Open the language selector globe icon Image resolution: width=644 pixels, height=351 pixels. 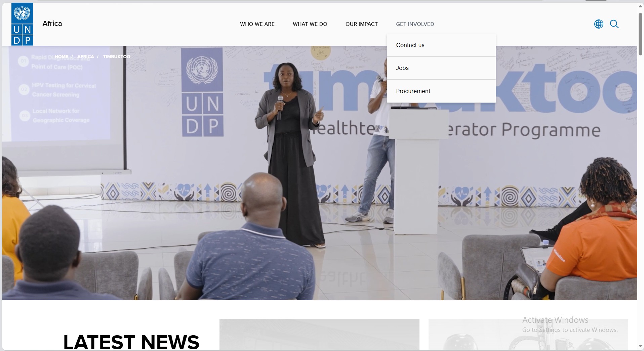599,24
